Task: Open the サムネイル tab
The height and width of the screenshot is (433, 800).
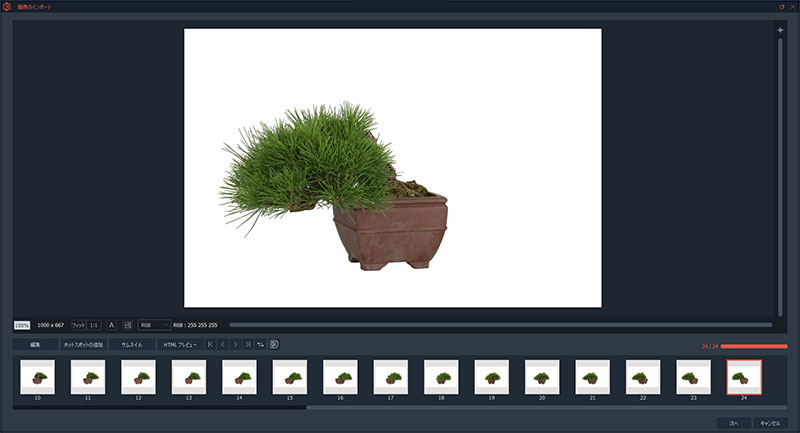Action: pyautogui.click(x=132, y=345)
